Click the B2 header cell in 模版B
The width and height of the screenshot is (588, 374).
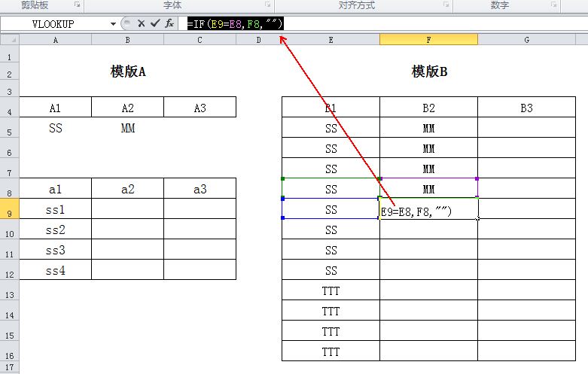(x=428, y=107)
